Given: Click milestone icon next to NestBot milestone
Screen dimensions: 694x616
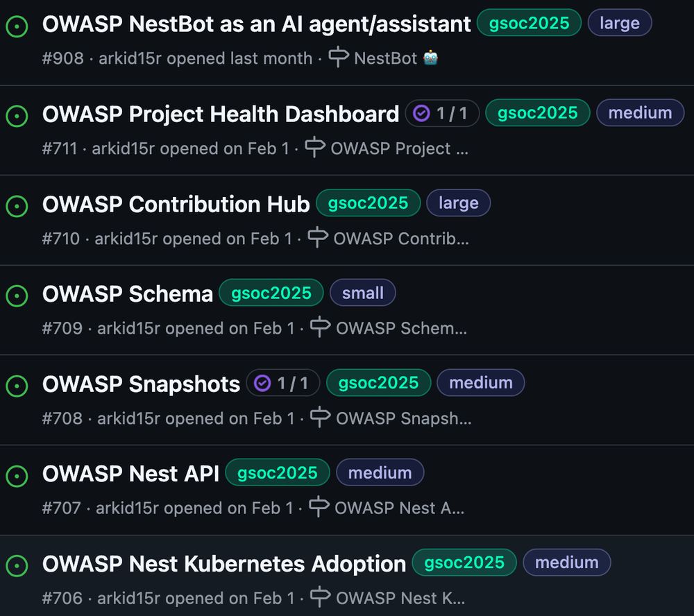Looking at the screenshot, I should (339, 57).
